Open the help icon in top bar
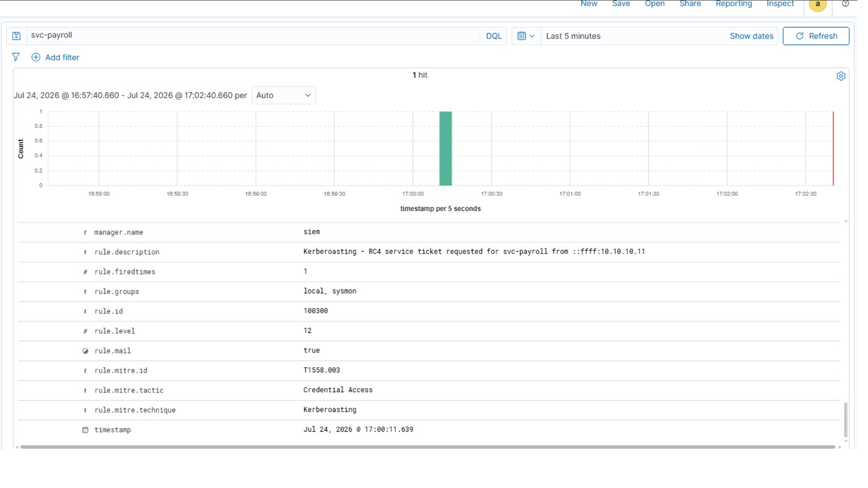The height and width of the screenshot is (488, 868). point(845,4)
